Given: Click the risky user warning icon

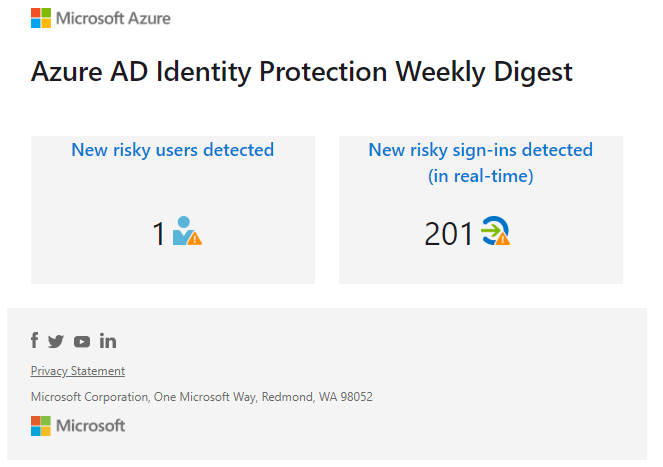Looking at the screenshot, I should click(187, 231).
